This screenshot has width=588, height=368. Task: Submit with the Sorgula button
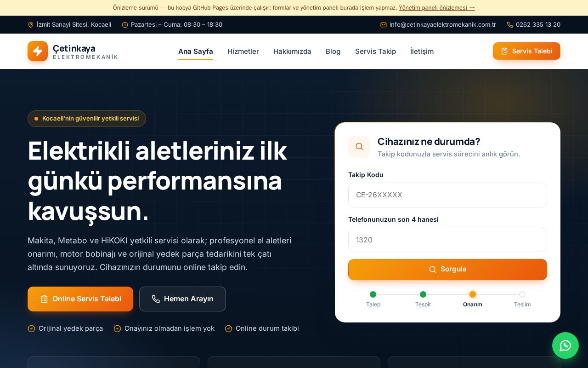pyautogui.click(x=447, y=270)
